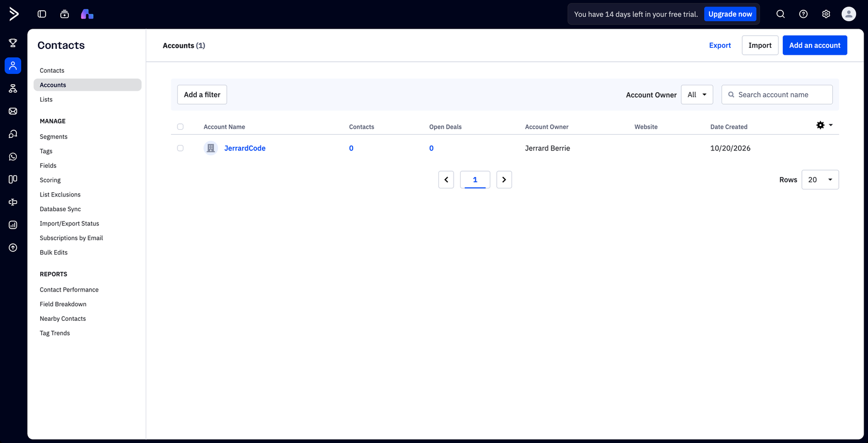Open the user profile avatar

(x=849, y=14)
